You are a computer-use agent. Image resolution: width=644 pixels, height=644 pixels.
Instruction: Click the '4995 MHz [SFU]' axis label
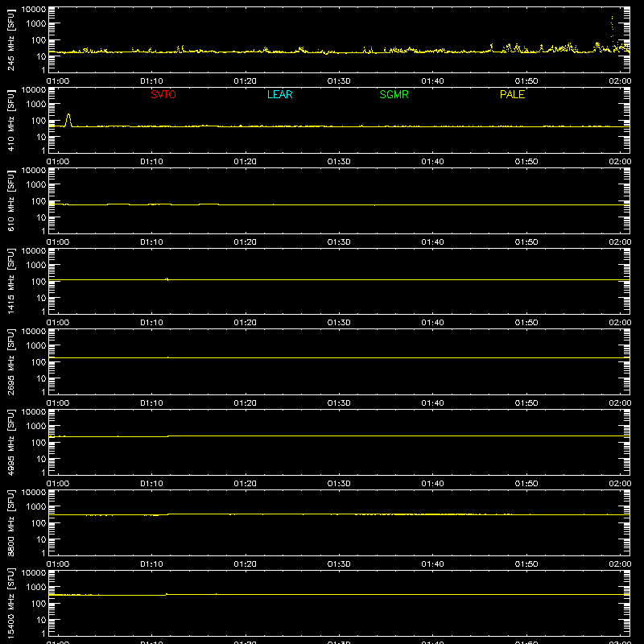10,443
